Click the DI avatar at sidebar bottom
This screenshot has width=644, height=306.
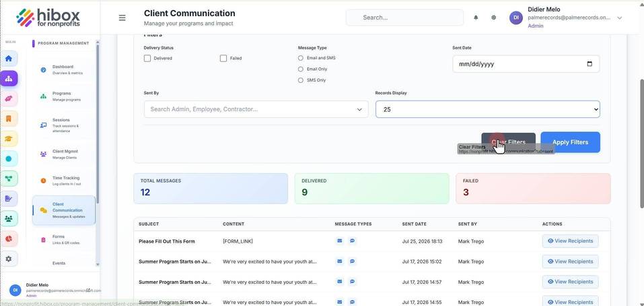15,290
